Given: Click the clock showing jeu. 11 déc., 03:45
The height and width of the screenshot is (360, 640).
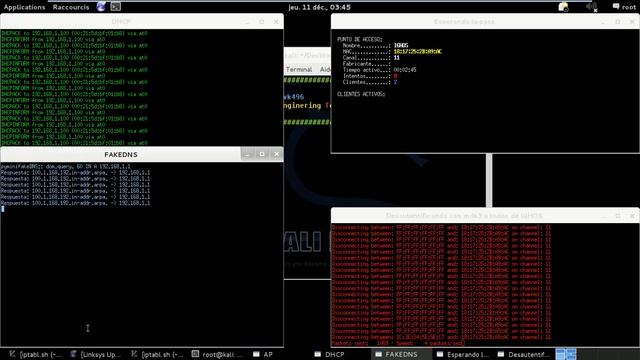Looking at the screenshot, I should pos(319,7).
